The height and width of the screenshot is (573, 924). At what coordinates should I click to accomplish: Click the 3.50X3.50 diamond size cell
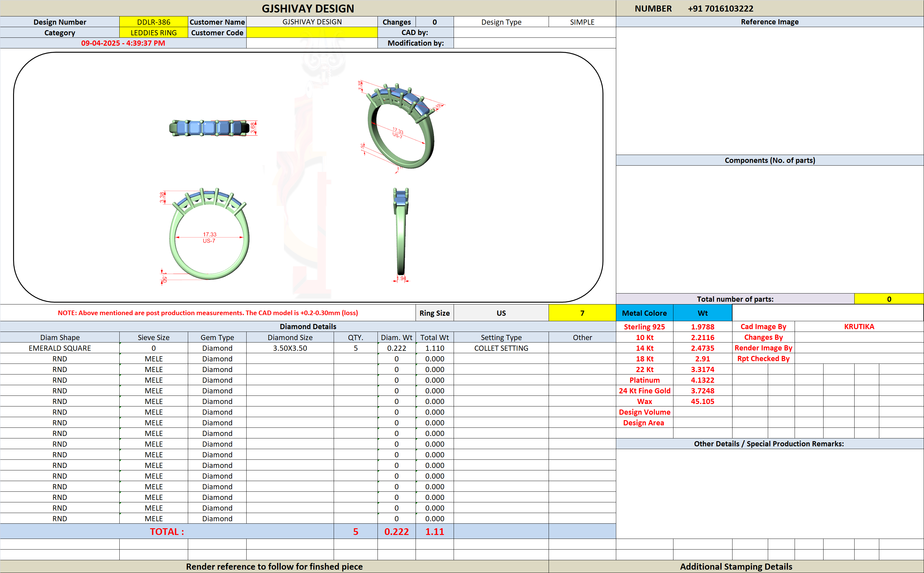(x=290, y=348)
